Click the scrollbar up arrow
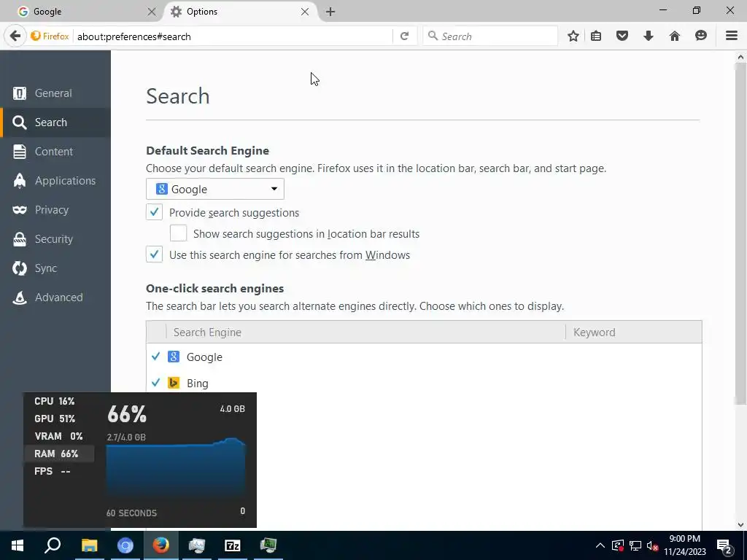Viewport: 747px width, 560px height. [740, 57]
